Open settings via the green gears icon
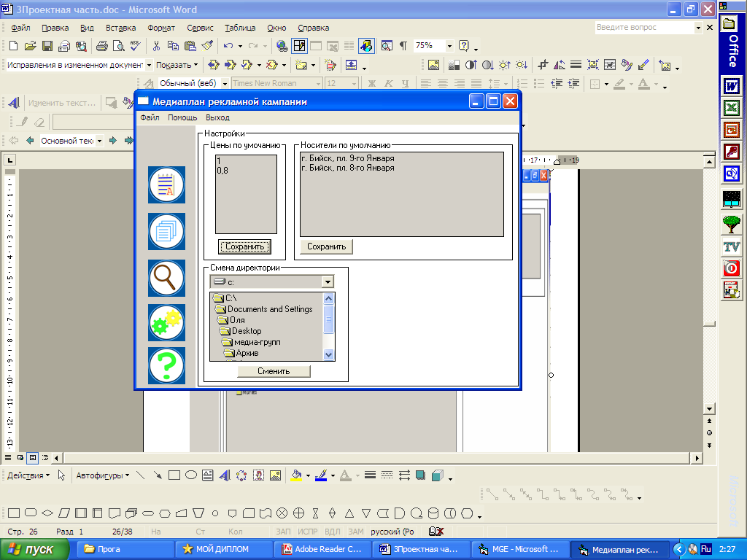 pyautogui.click(x=166, y=323)
